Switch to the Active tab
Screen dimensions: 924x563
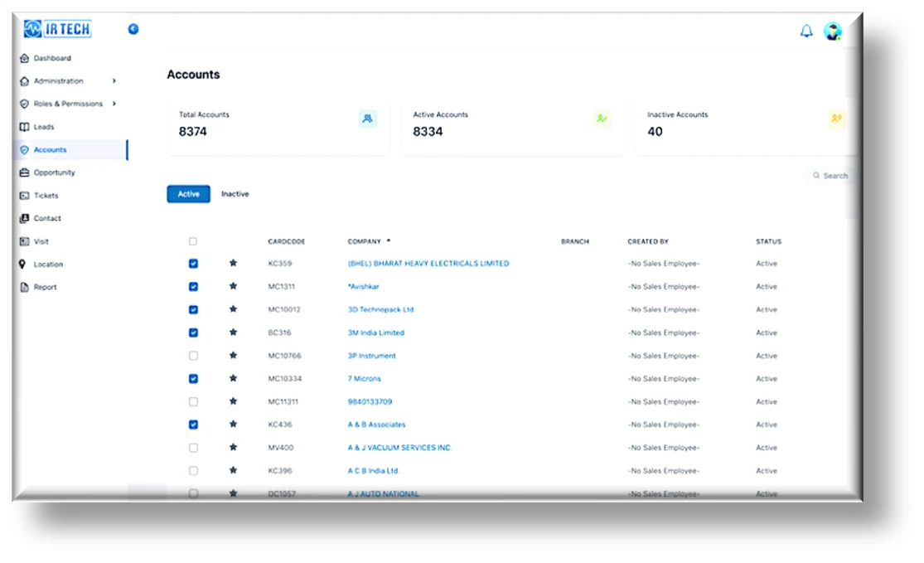[x=189, y=194]
